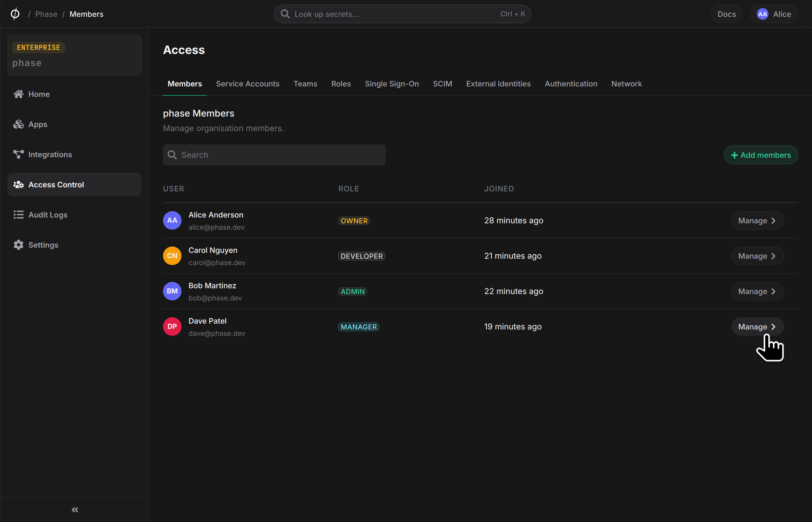Screen dimensions: 812x522
Task: Click bob@phase.dev email
Action: tap(215, 298)
